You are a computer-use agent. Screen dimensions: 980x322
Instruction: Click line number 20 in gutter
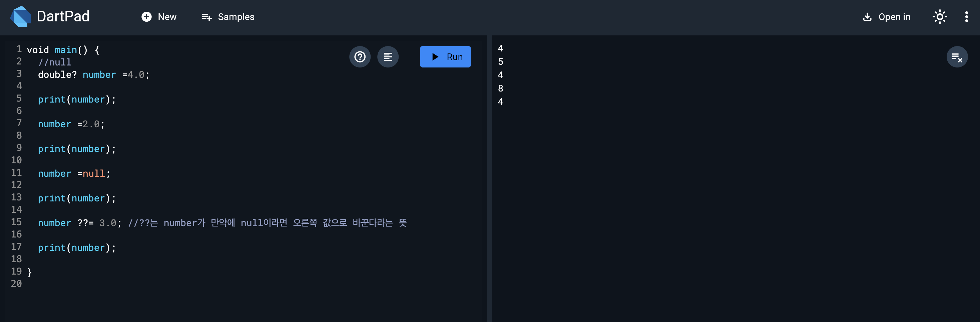16,284
